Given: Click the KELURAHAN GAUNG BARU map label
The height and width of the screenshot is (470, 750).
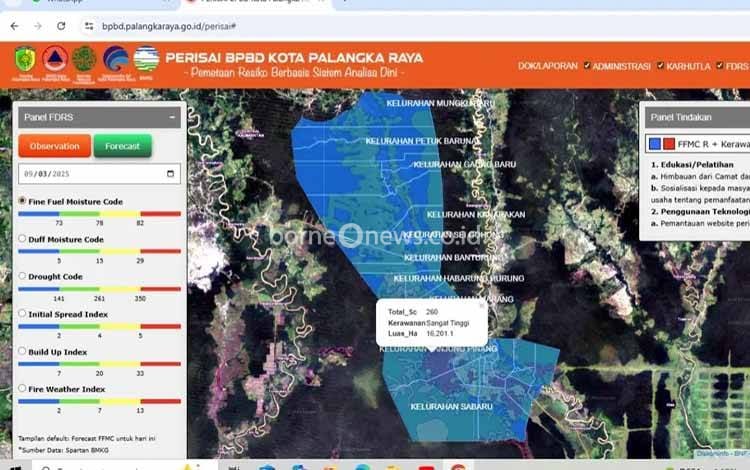Looking at the screenshot, I should 464,164.
